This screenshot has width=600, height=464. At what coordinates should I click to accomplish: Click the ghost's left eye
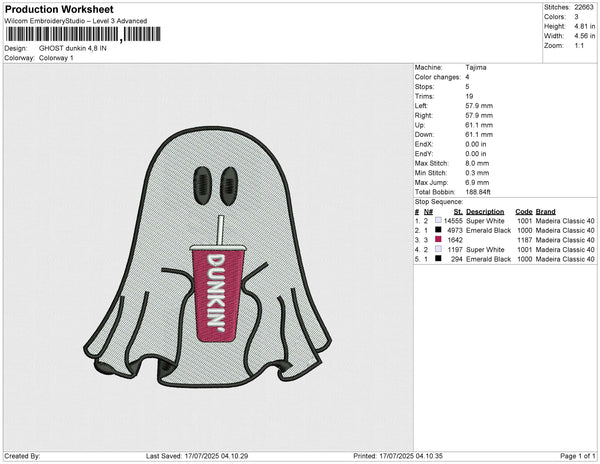point(202,185)
